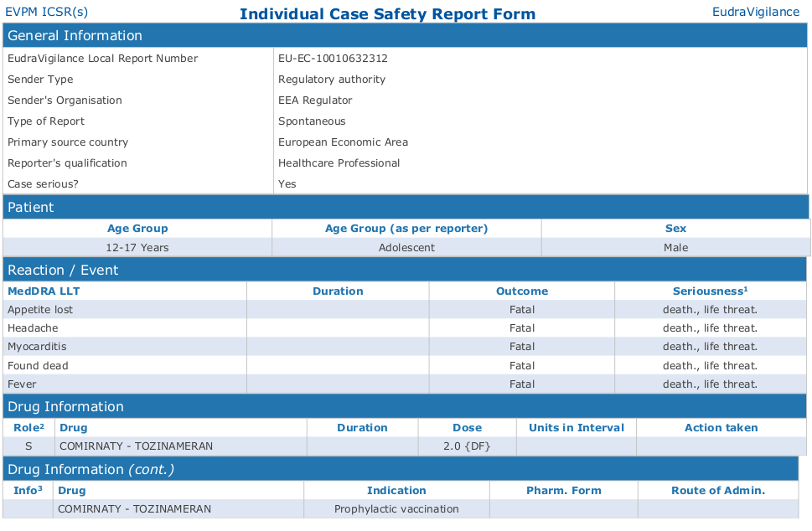
Task: Click the Reaction / Event section header
Action: pos(63,270)
